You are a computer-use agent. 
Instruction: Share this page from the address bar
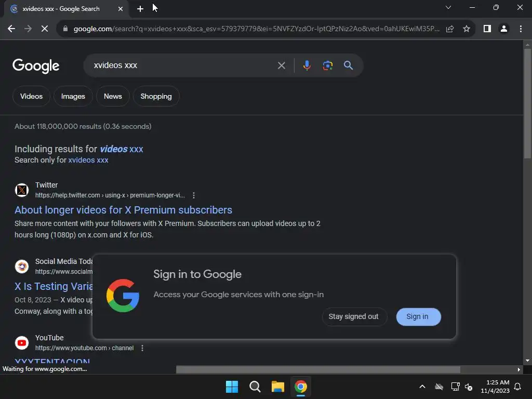[450, 29]
